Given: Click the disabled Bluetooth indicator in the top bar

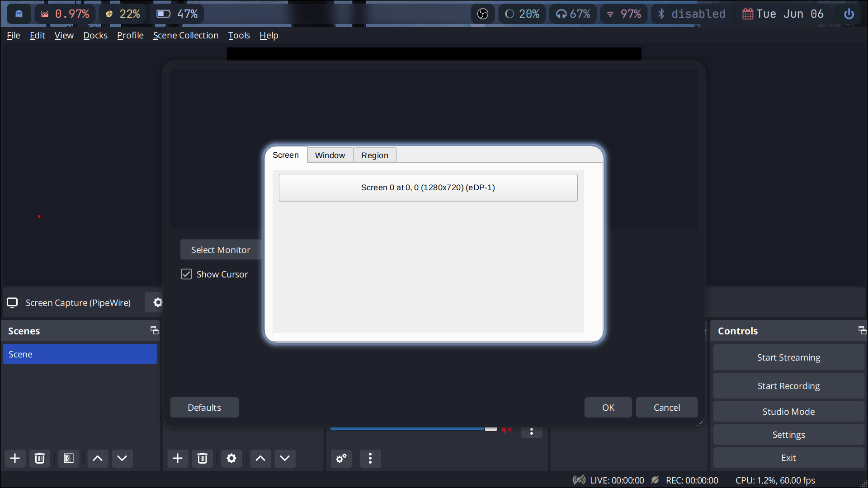Looking at the screenshot, I should tap(690, 14).
